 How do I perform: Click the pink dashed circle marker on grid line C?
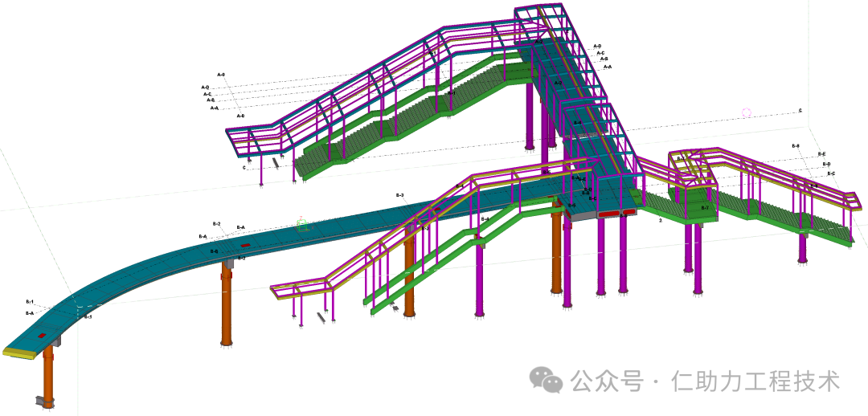pyautogui.click(x=747, y=113)
